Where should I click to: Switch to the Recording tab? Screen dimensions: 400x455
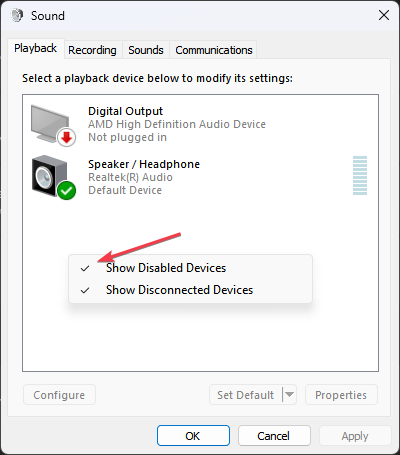coord(92,50)
